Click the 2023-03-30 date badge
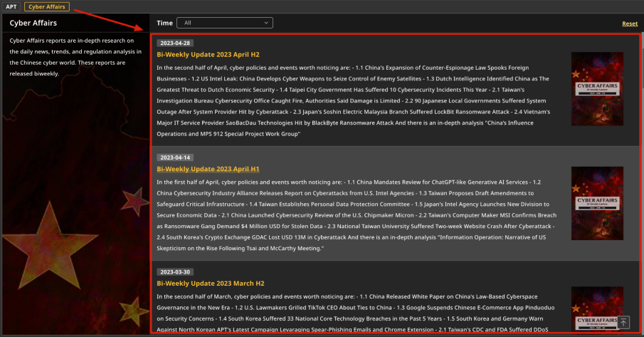The image size is (644, 337). point(175,271)
